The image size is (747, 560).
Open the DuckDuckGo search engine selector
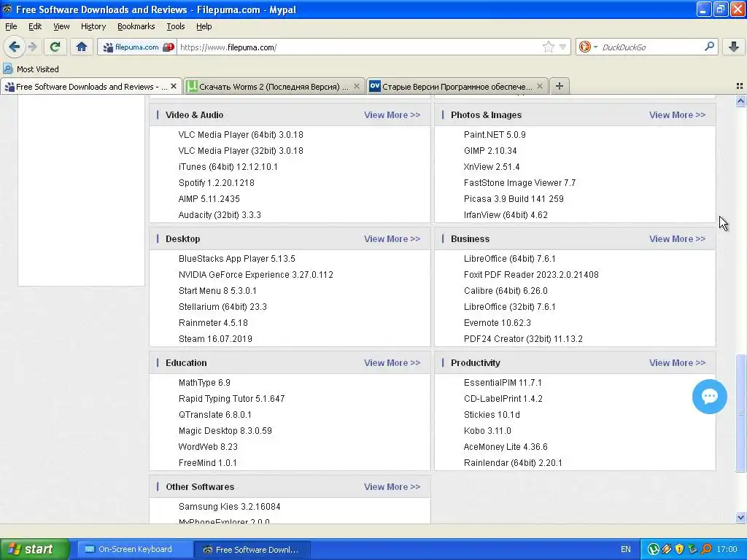[587, 47]
